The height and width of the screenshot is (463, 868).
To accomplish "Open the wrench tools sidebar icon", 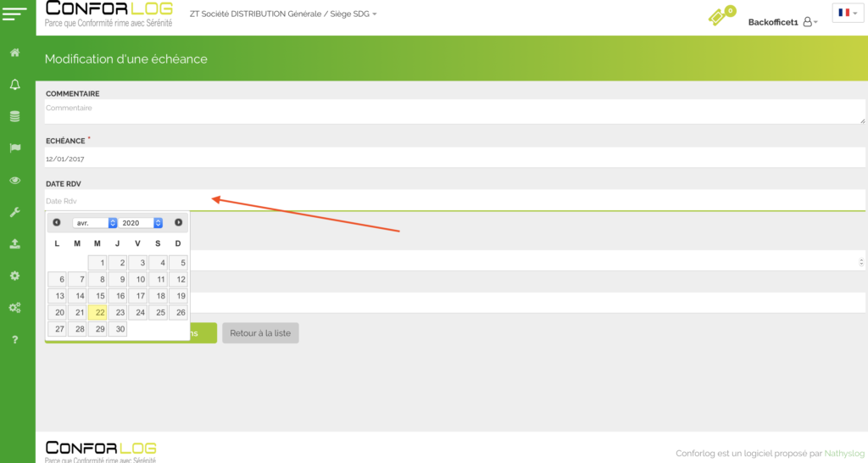I will point(14,212).
